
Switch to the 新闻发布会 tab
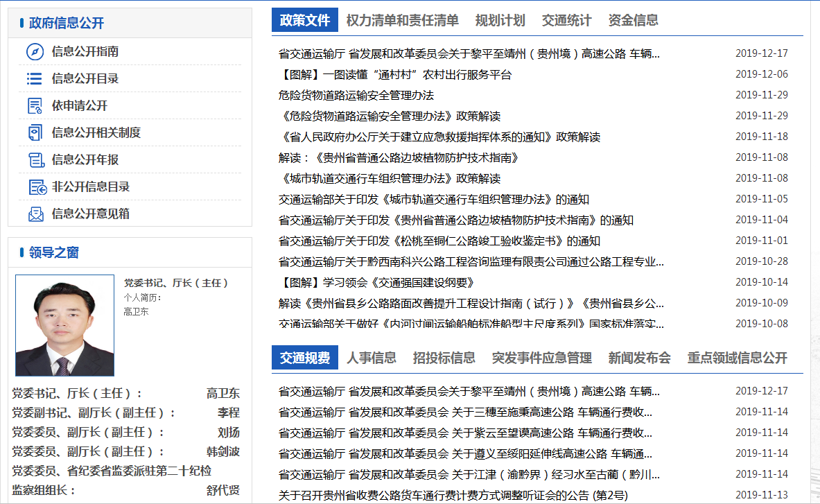click(x=639, y=358)
